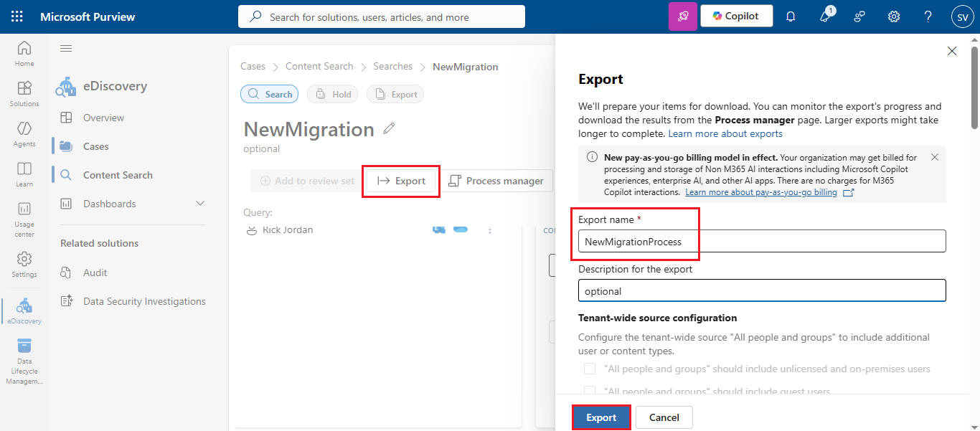Open Solutions in left rail
The image size is (980, 431).
(24, 94)
